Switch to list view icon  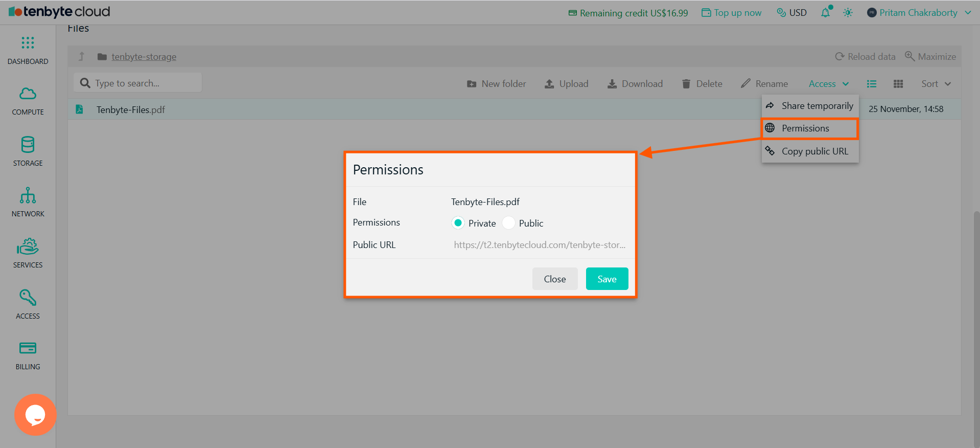pyautogui.click(x=872, y=84)
